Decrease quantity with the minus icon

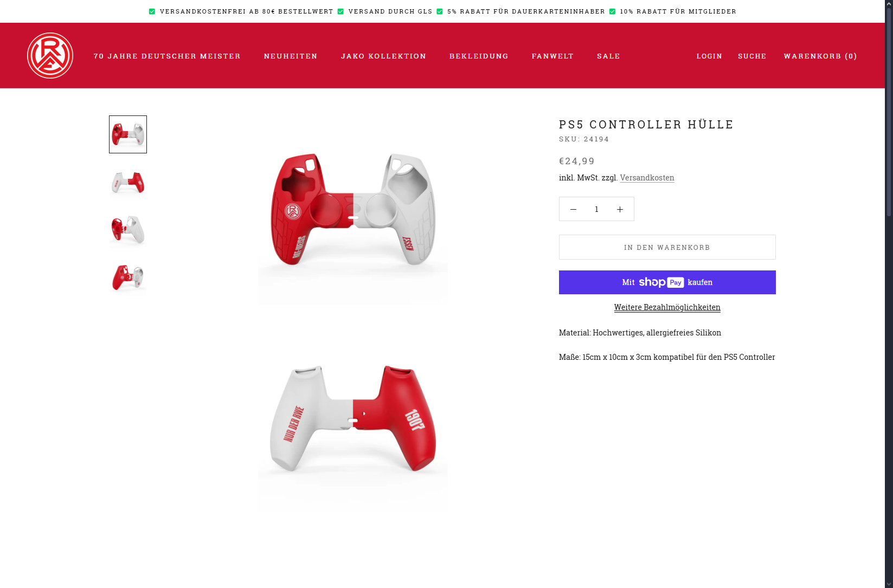click(573, 209)
